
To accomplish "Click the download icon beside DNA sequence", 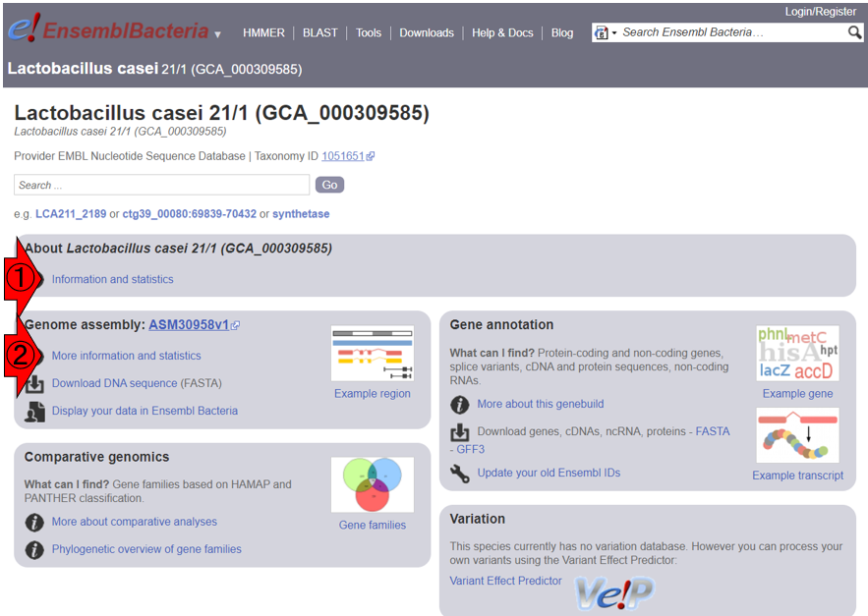I will tap(34, 383).
